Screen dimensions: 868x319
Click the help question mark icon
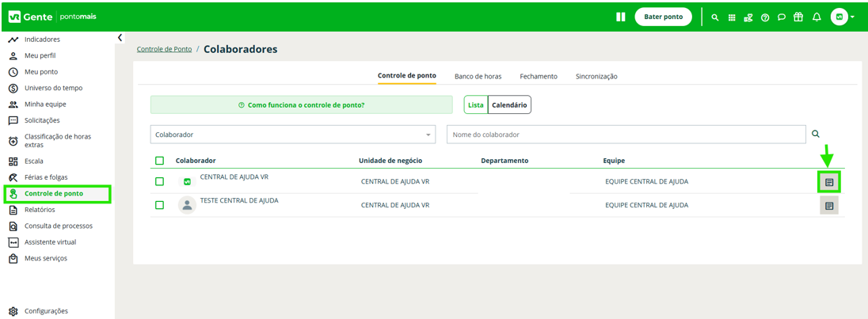[765, 17]
